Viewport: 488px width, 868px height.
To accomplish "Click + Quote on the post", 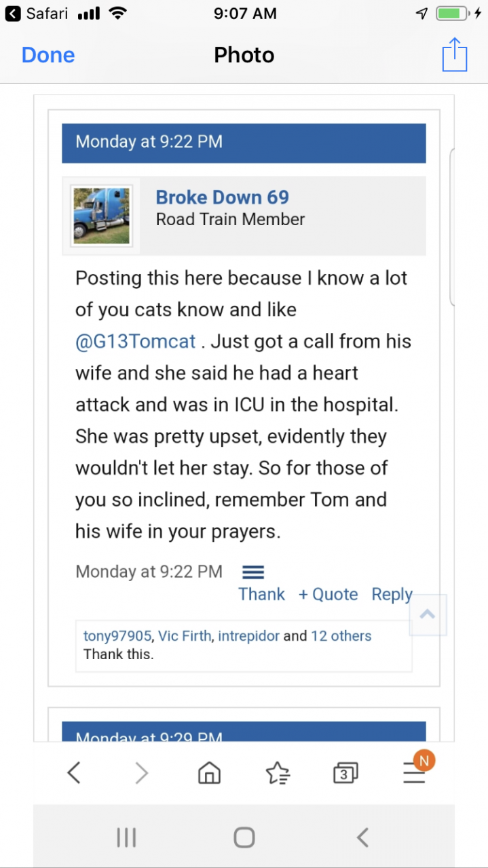I will [x=328, y=595].
